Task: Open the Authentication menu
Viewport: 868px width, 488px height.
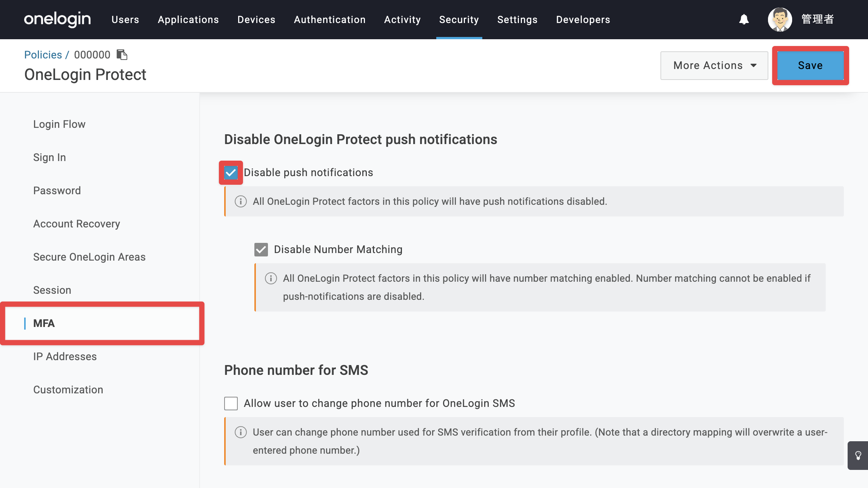Action: tap(330, 20)
